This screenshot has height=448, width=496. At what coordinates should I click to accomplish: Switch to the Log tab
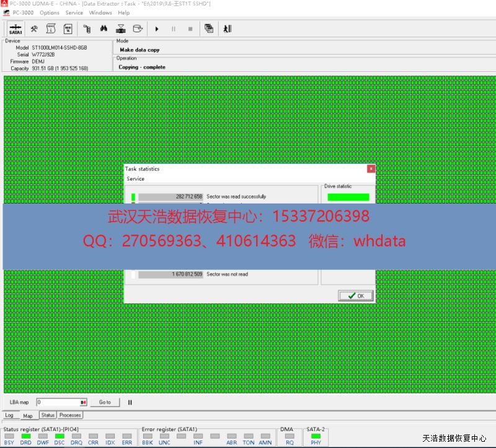(x=9, y=415)
